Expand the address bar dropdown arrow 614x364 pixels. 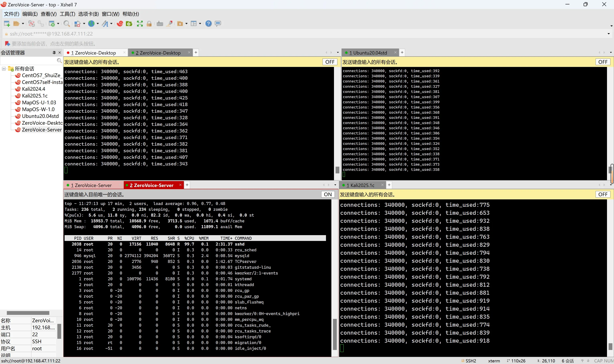point(608,34)
